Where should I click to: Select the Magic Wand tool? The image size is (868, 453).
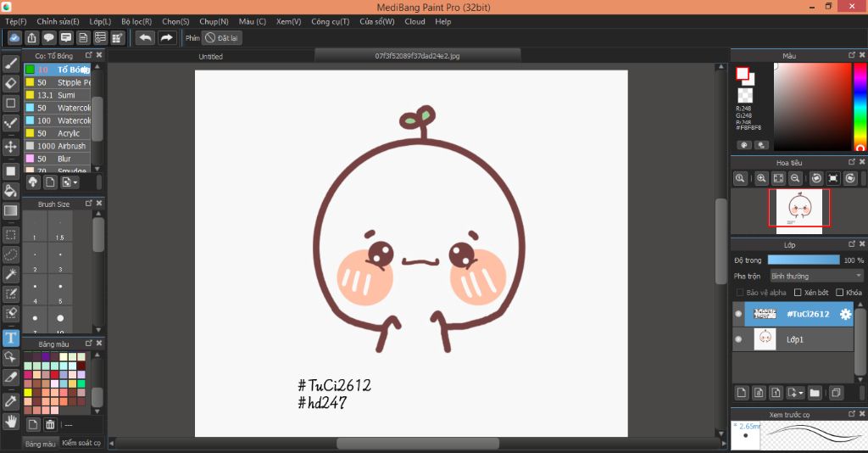[10, 274]
